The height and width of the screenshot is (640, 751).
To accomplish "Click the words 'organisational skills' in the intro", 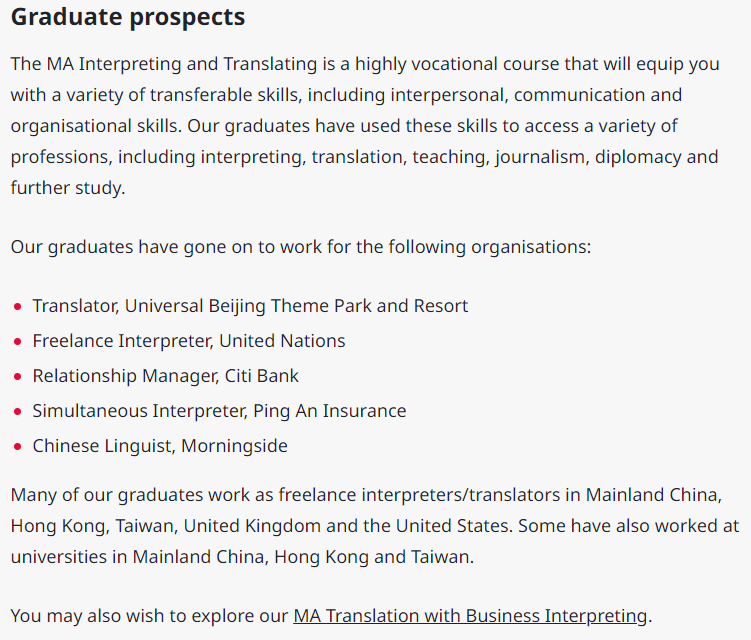I will pyautogui.click(x=94, y=126).
